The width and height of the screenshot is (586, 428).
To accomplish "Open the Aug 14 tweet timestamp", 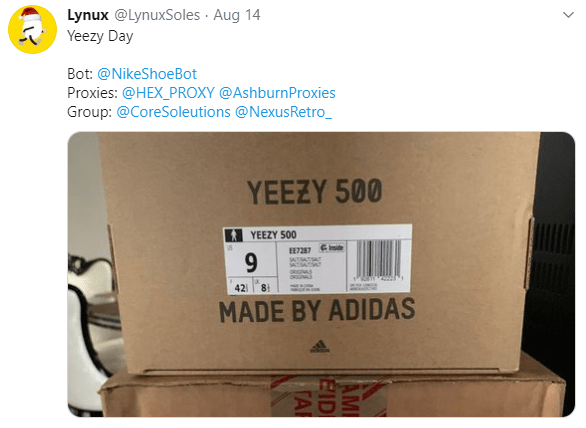I will click(x=237, y=15).
